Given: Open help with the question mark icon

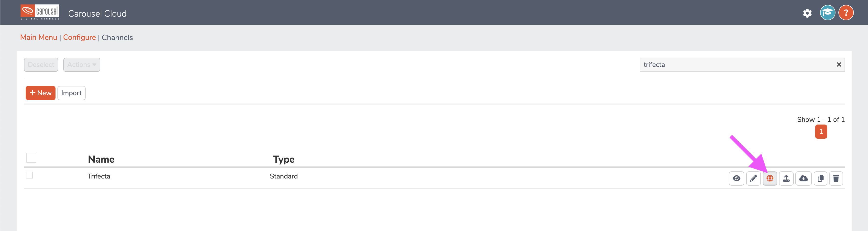Looking at the screenshot, I should click(846, 13).
